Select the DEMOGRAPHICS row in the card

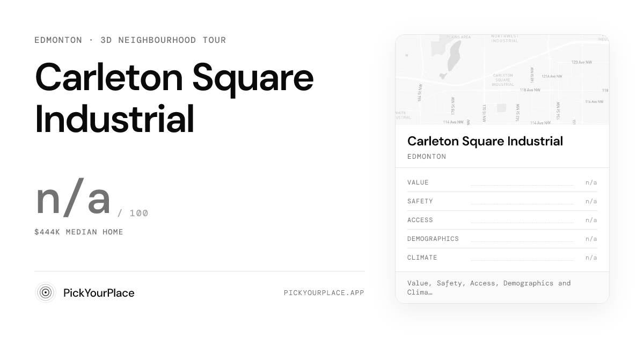(x=502, y=239)
